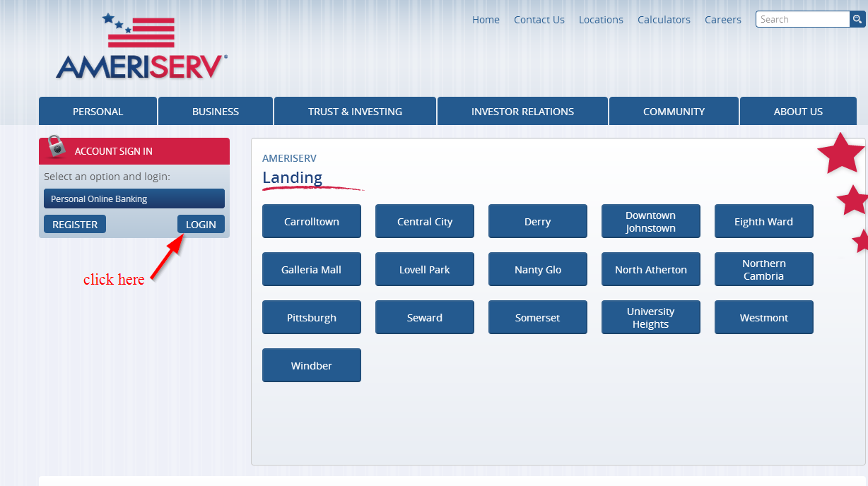The width and height of the screenshot is (868, 486).
Task: Choose the University Heights location
Action: point(651,317)
